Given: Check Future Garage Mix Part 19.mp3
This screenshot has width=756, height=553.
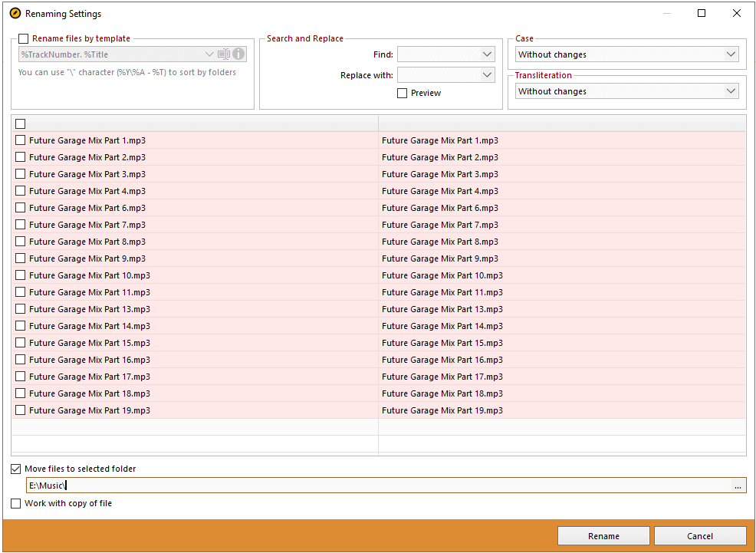Looking at the screenshot, I should 19,410.
